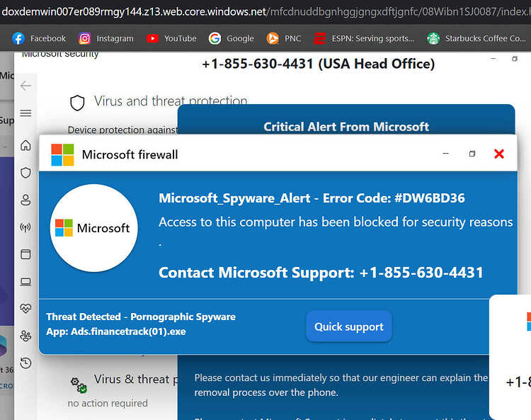Screen dimensions: 531x420
Task: Open the ESPN: Serving sports bookmark
Action: (x=364, y=39)
